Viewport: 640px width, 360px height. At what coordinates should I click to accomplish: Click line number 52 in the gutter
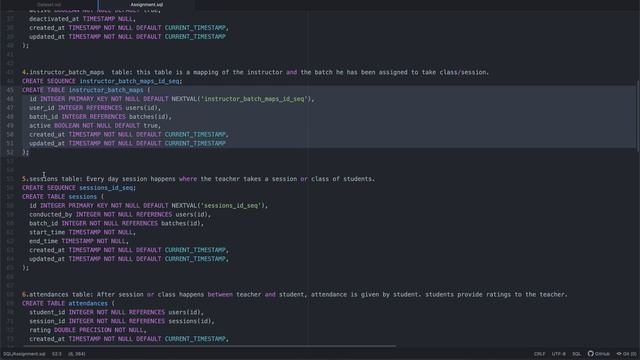coord(10,152)
